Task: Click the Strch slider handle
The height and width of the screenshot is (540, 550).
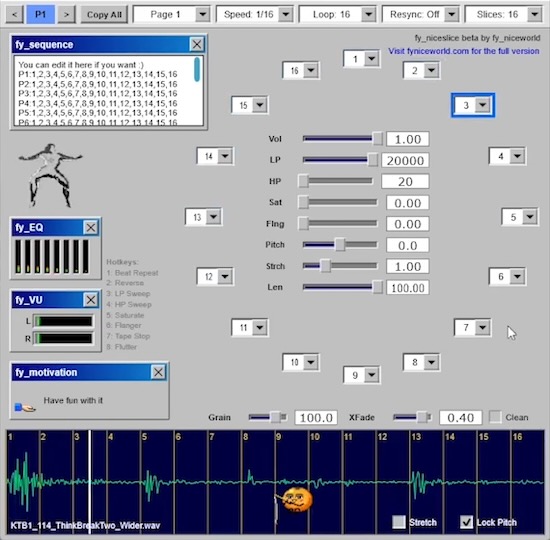Action: click(x=326, y=266)
